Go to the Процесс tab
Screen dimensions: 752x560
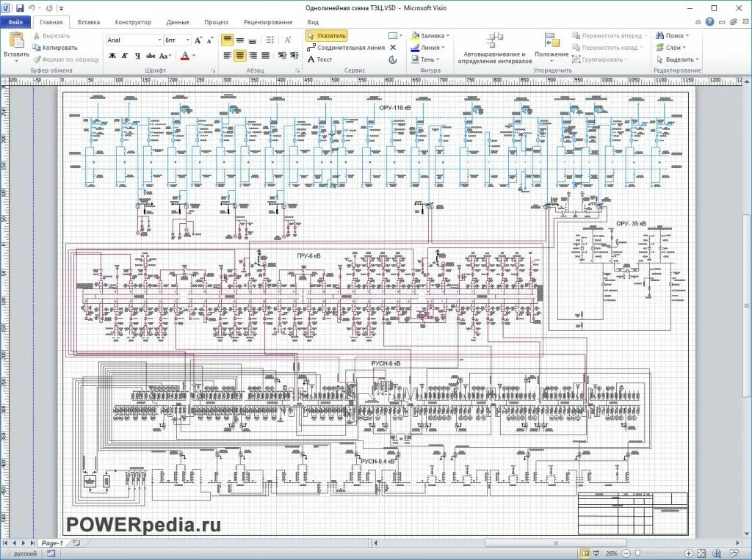(x=217, y=22)
